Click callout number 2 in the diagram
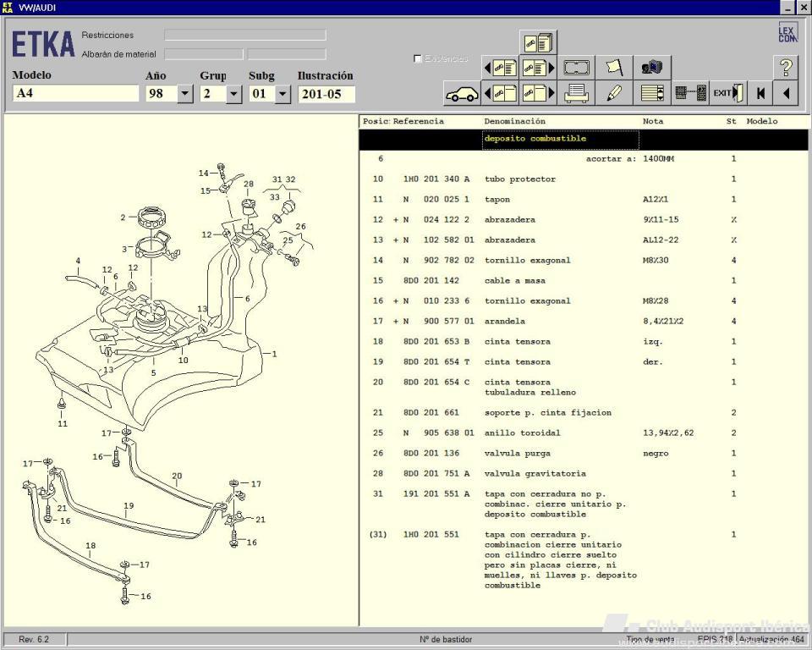812x650 pixels. (x=123, y=218)
